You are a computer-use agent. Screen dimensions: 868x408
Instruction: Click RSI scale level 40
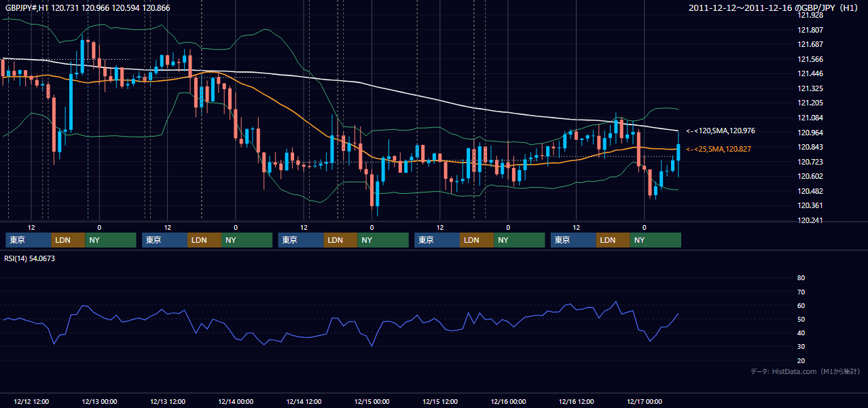(801, 333)
